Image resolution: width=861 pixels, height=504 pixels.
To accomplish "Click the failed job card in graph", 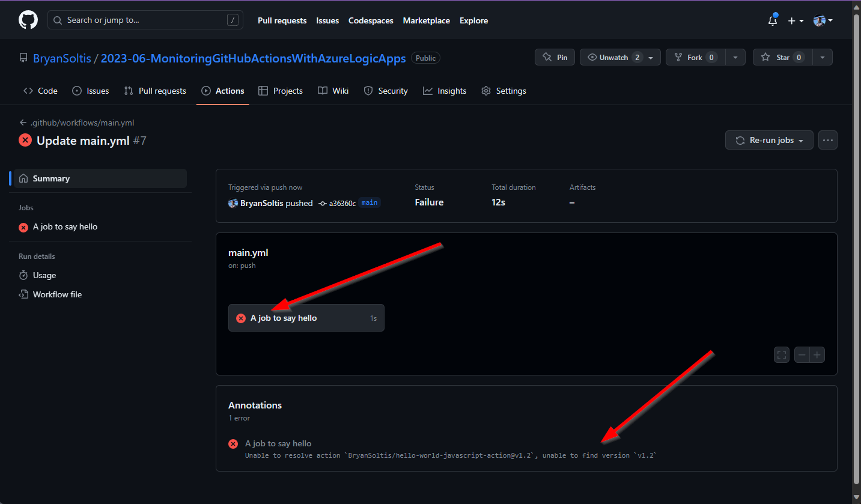I will tap(306, 318).
